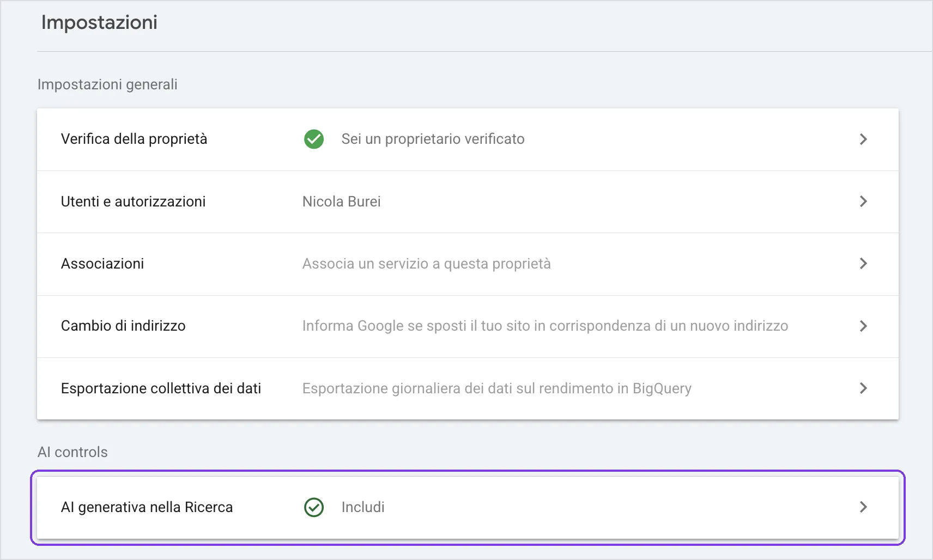This screenshot has width=933, height=560.
Task: Click the Nicola Burei user name
Action: click(x=342, y=202)
